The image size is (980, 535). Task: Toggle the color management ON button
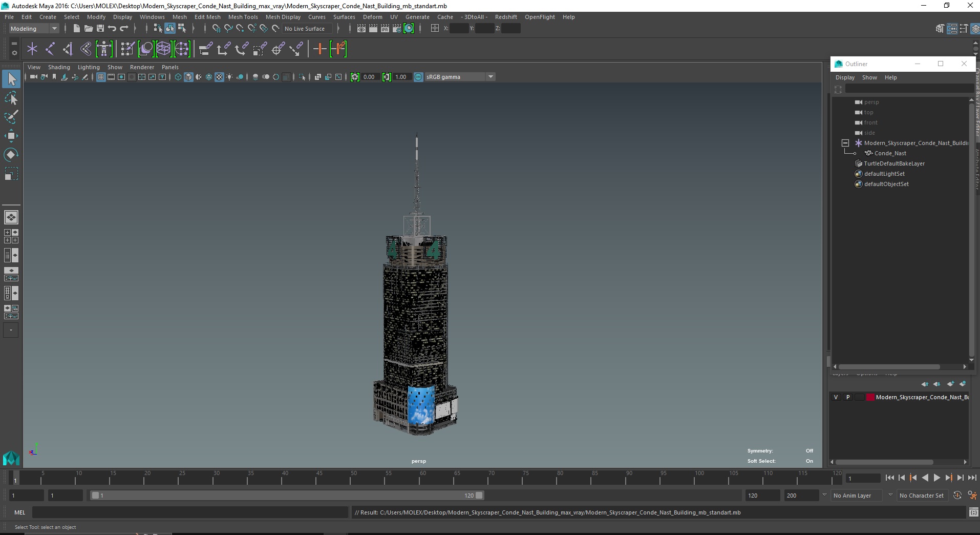point(418,77)
